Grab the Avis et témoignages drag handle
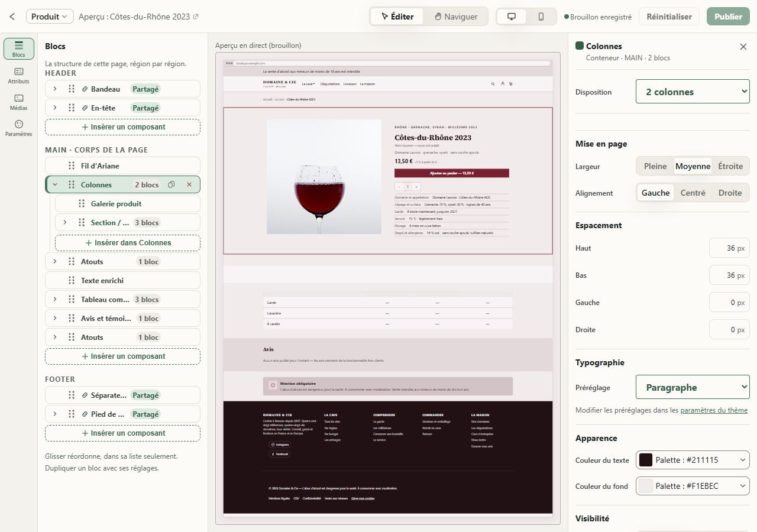757x532 pixels. pyautogui.click(x=71, y=318)
